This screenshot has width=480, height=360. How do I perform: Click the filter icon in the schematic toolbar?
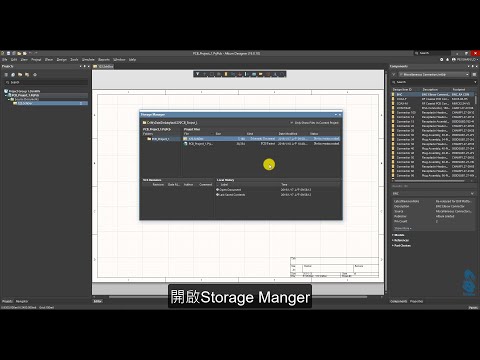tap(197, 74)
